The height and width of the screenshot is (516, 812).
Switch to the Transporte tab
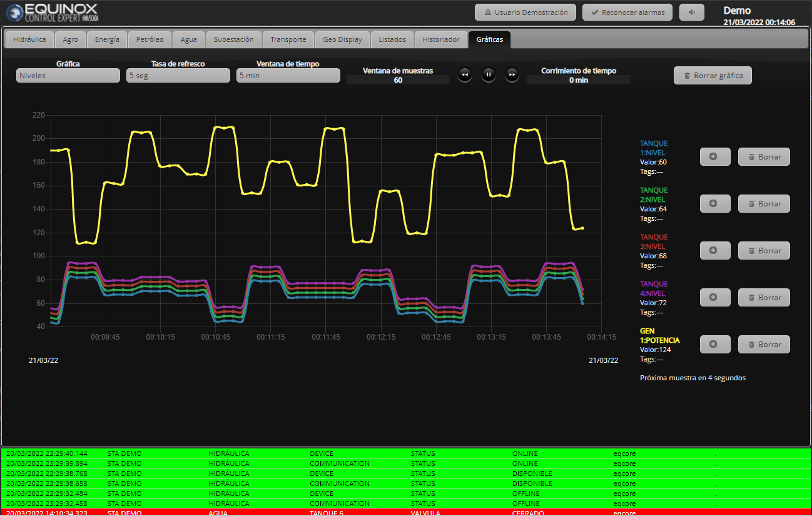pos(288,39)
